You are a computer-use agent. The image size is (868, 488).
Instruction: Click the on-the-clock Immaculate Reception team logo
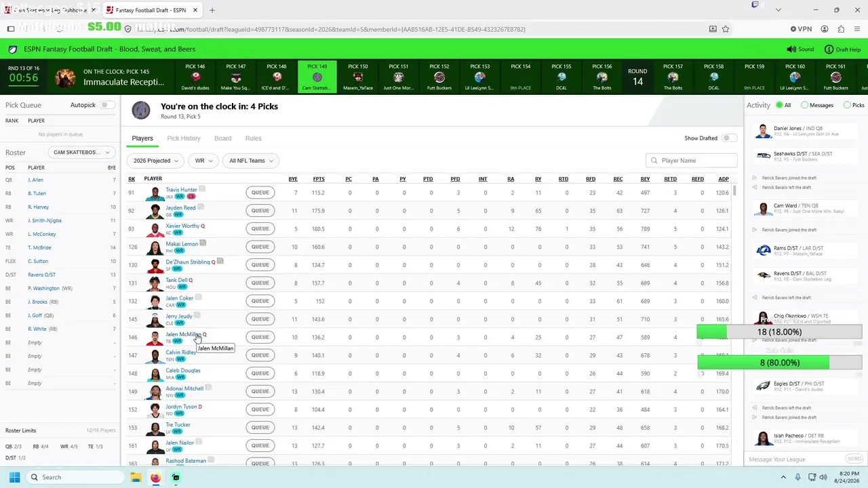(66, 77)
